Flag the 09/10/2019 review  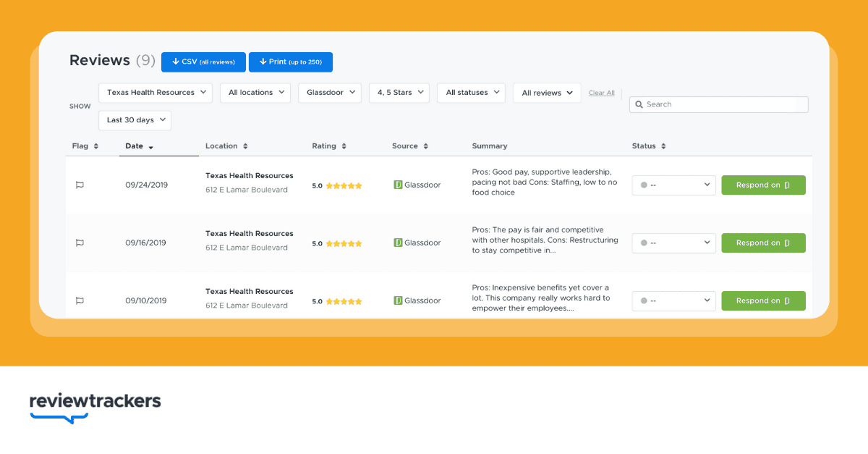[x=80, y=301]
